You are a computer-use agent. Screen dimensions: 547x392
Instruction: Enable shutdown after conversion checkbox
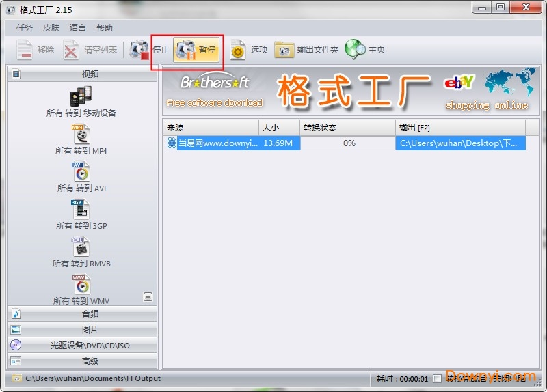click(x=438, y=378)
